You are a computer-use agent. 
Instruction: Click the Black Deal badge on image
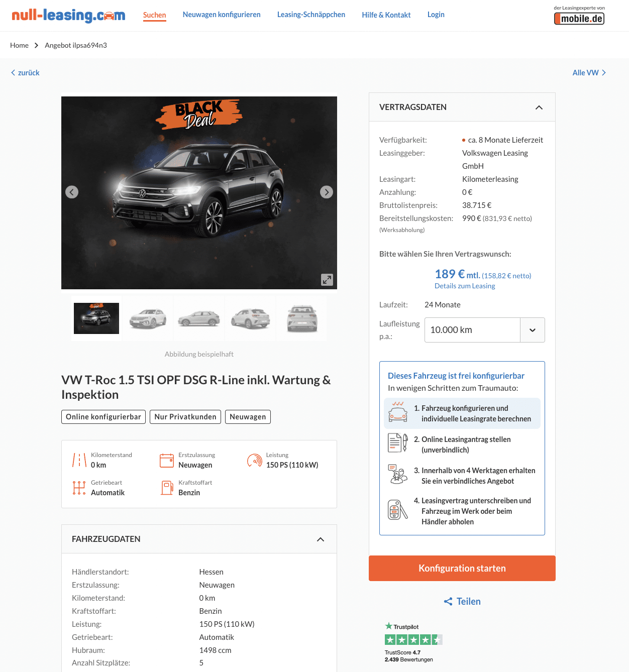199,114
